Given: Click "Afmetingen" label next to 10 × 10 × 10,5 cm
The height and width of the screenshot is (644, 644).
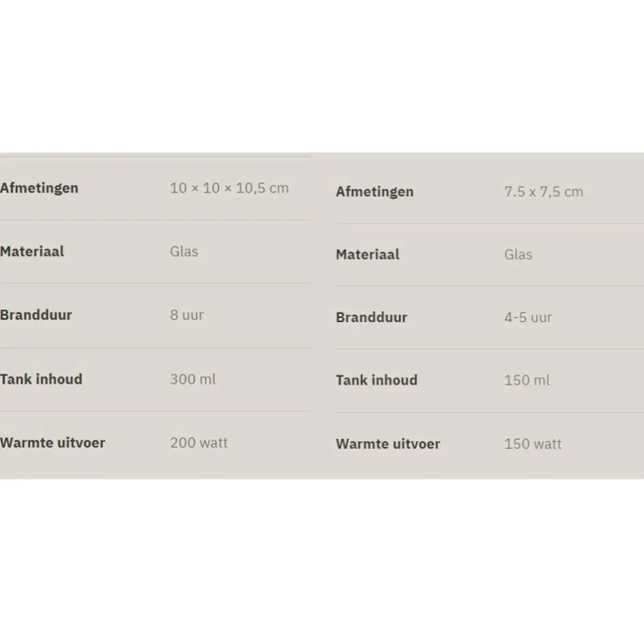Looking at the screenshot, I should point(39,188).
